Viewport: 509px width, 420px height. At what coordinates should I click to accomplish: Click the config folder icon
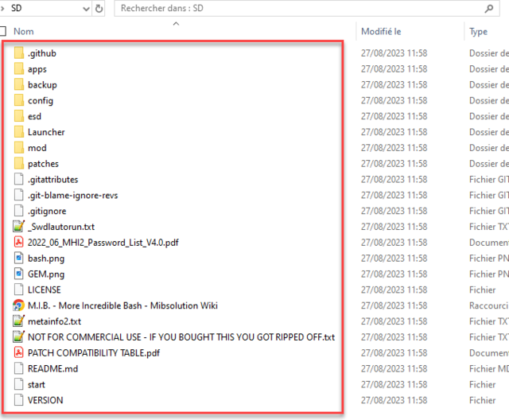19,100
